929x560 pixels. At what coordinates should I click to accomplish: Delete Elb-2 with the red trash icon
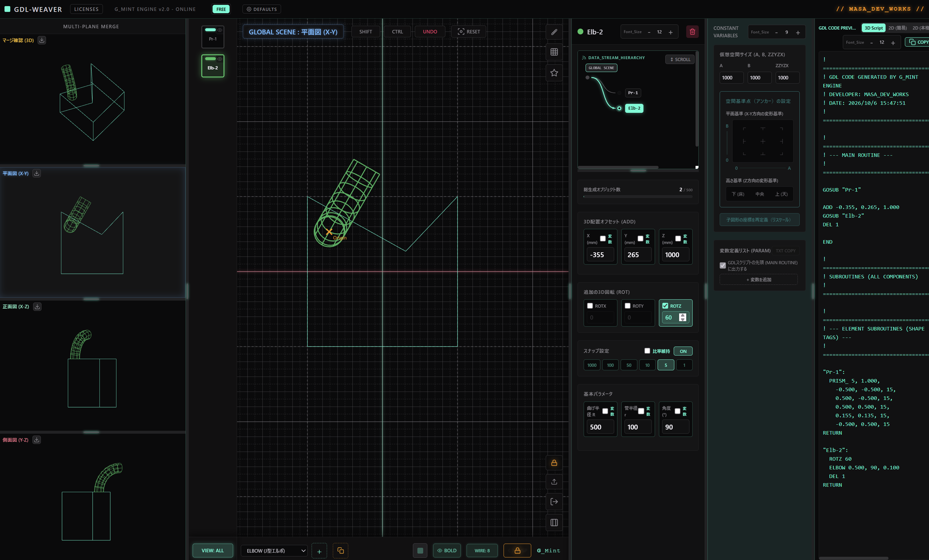692,32
